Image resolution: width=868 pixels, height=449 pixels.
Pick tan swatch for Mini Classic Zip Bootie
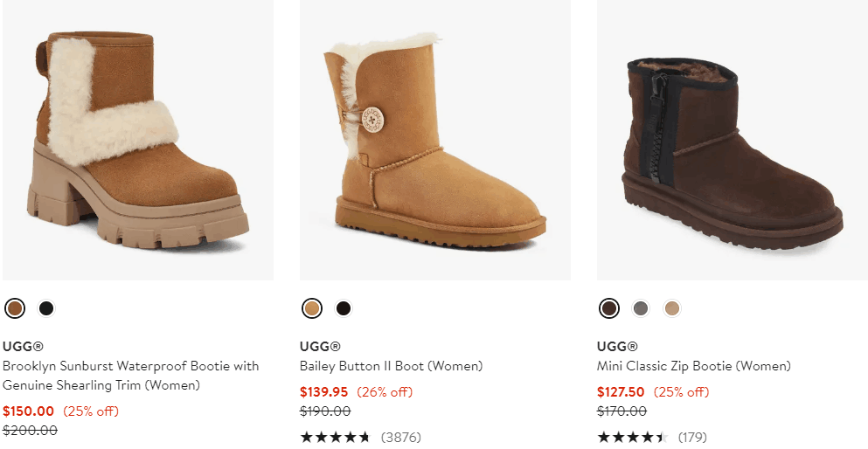(671, 308)
